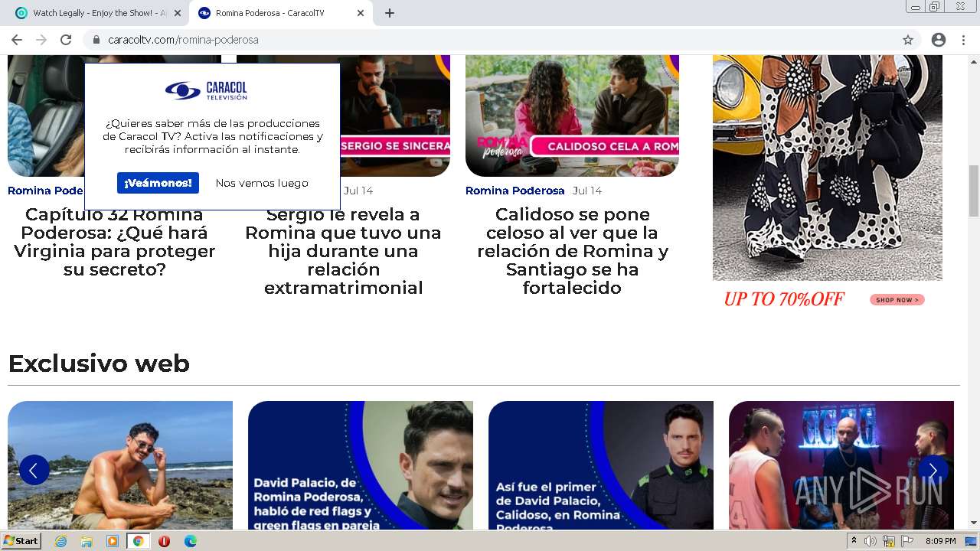The height and width of the screenshot is (551, 980).
Task: Open the Action Center flag tray icon
Action: 907,541
